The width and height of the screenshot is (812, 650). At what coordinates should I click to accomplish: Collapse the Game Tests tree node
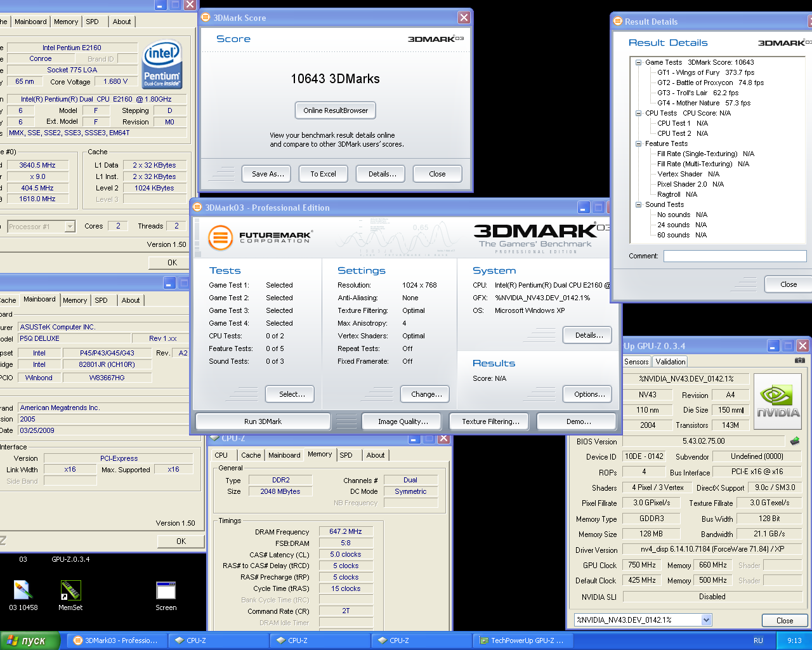click(x=638, y=62)
